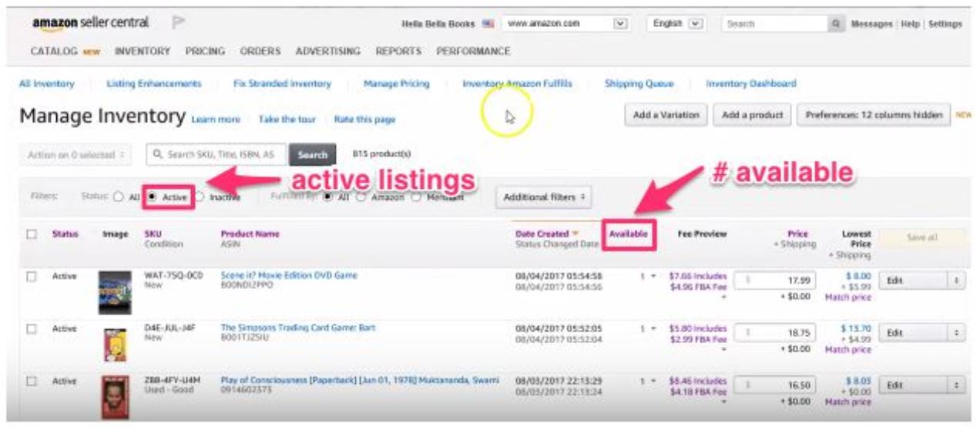The image size is (980, 434).
Task: Click the SKU, Title, ISBN search field
Action: [x=216, y=155]
